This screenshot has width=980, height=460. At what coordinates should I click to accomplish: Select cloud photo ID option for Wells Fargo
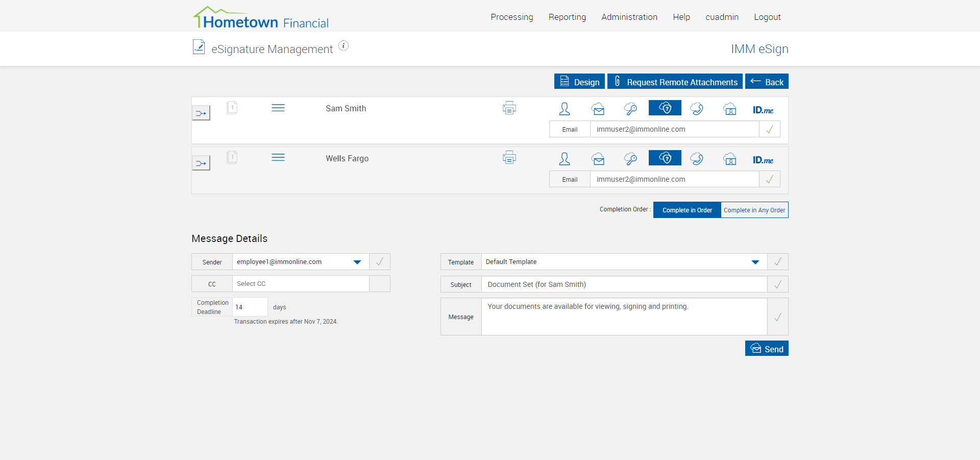coord(730,159)
